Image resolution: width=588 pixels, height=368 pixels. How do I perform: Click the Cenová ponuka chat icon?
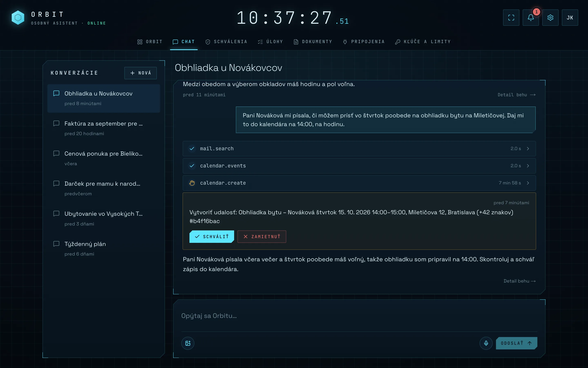tap(56, 153)
